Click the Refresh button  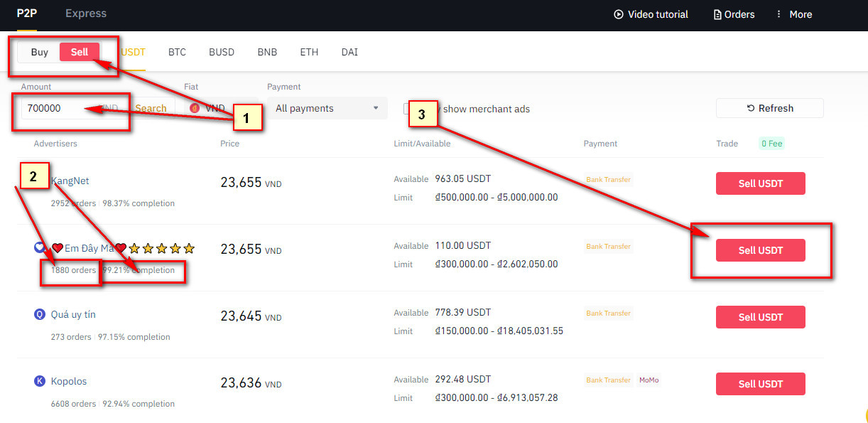[769, 108]
